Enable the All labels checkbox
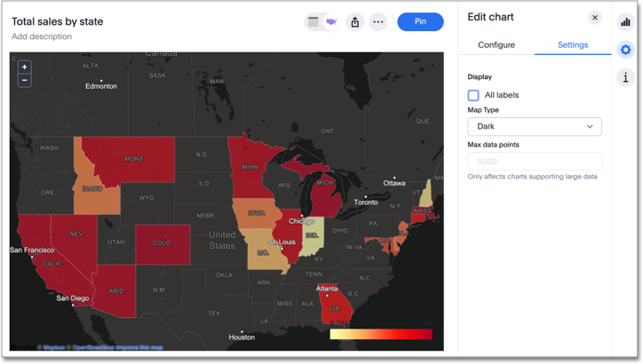The width and height of the screenshot is (643, 364). pyautogui.click(x=473, y=95)
